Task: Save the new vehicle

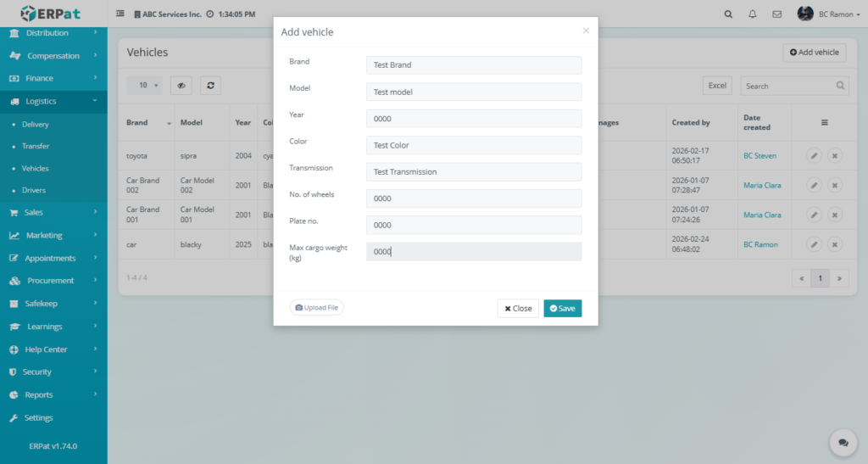Action: (x=563, y=309)
